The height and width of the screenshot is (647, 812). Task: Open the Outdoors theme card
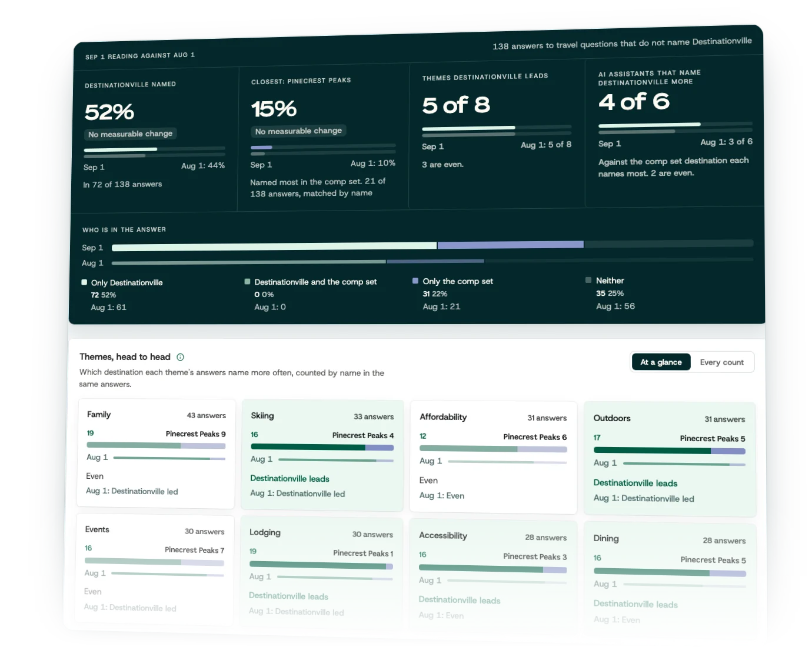670,459
